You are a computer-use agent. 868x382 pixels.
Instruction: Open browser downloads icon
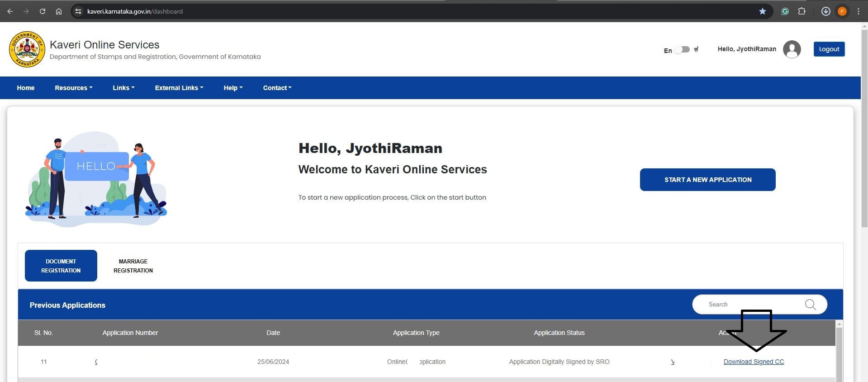click(x=825, y=11)
